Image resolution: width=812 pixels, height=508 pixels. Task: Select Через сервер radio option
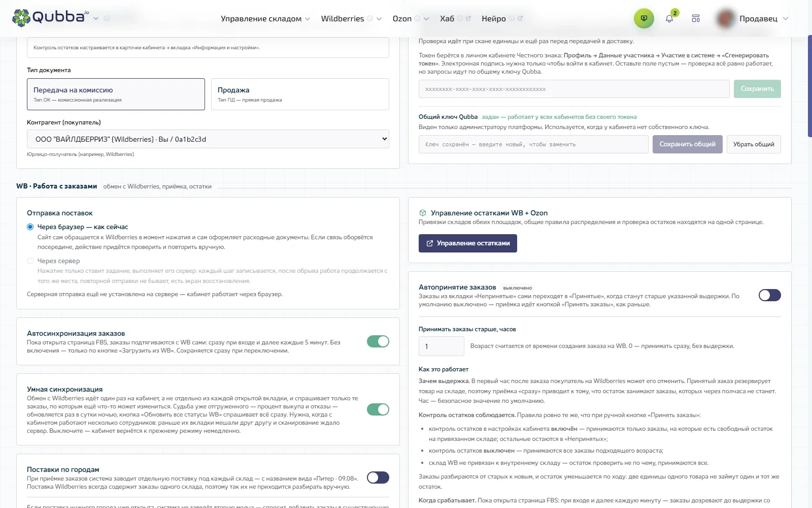click(30, 261)
